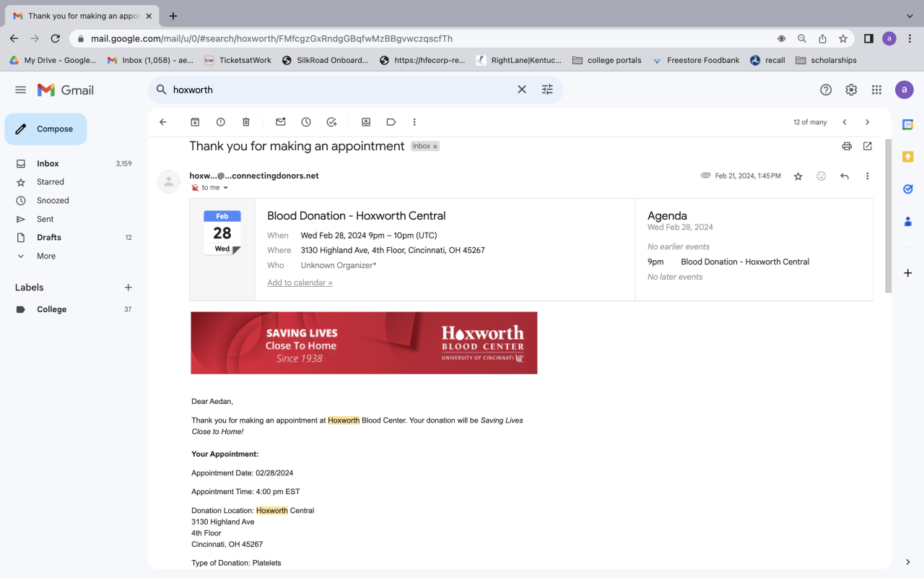Open scholarships bookmark folder
Viewport: 924px width, 578px height.
pos(826,61)
